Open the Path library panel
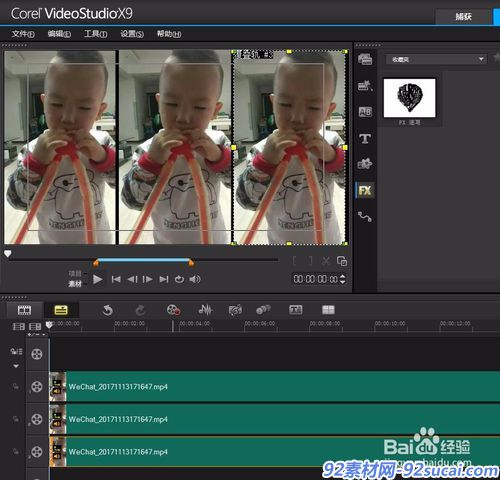The height and width of the screenshot is (480, 500). tap(365, 217)
